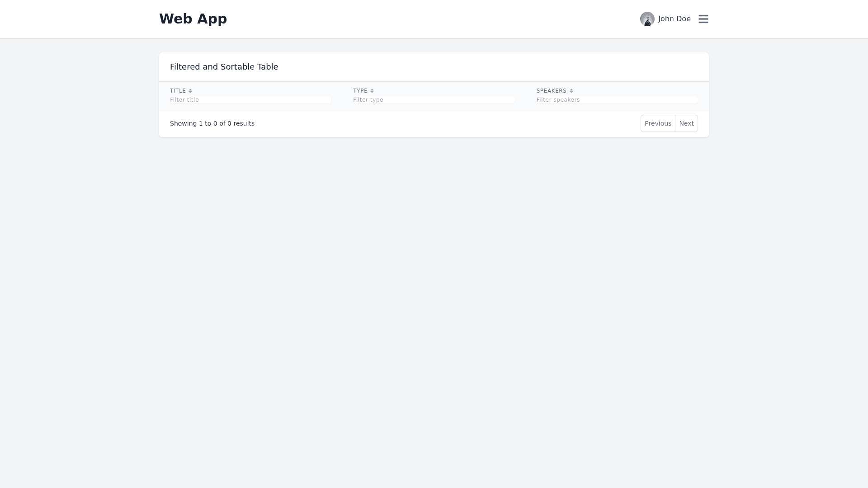Click blank area of top navigation bar

coord(429,19)
